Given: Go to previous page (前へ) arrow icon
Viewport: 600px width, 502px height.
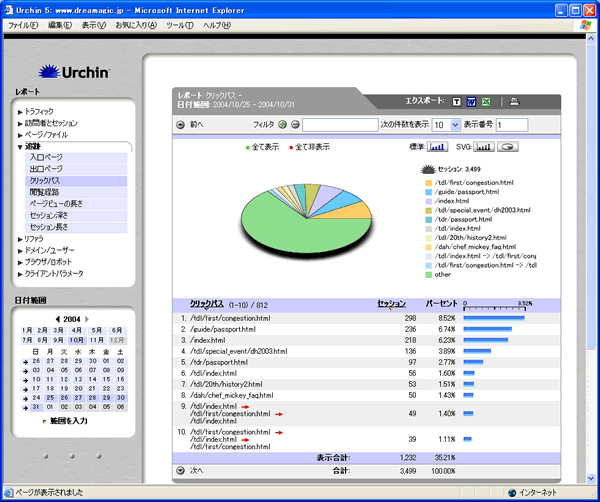Looking at the screenshot, I should click(x=180, y=125).
